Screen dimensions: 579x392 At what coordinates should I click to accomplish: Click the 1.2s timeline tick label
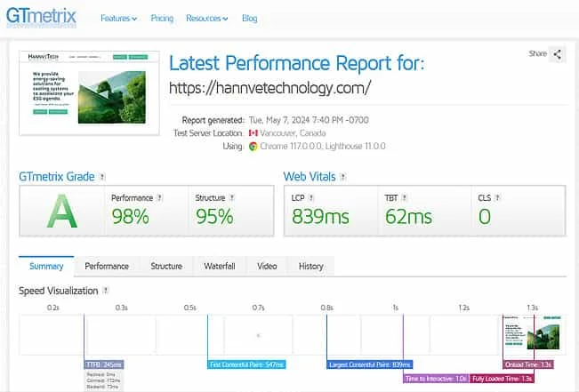click(x=463, y=308)
